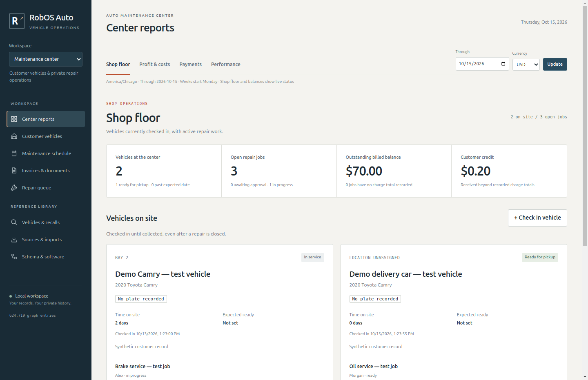
Task: Open the date picker calendar icon
Action: [x=503, y=64]
